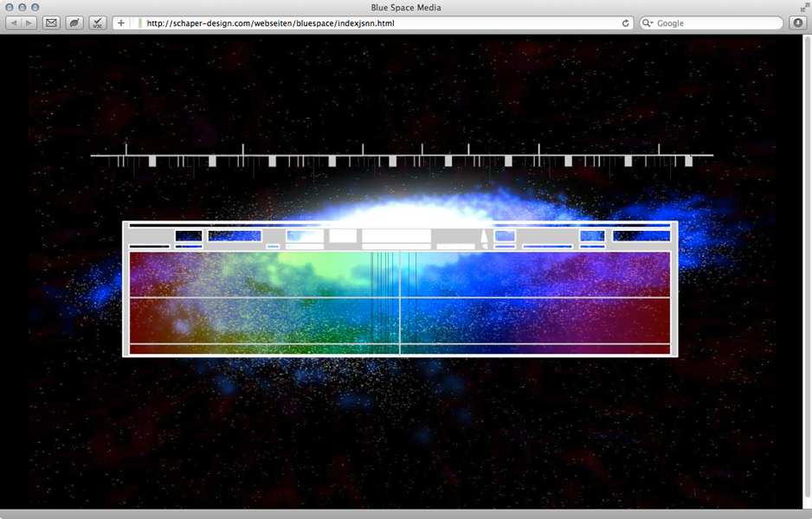Show downloads with the arrow button

(798, 22)
